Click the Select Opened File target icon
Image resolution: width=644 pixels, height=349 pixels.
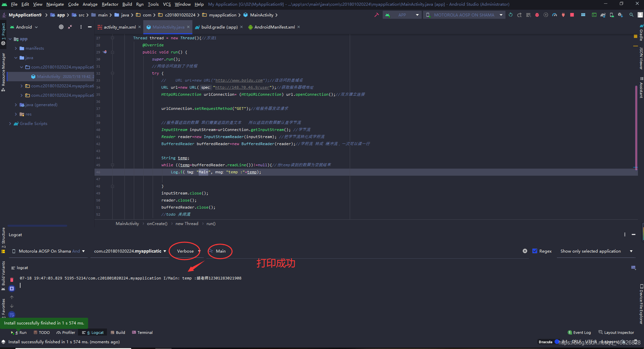click(61, 27)
